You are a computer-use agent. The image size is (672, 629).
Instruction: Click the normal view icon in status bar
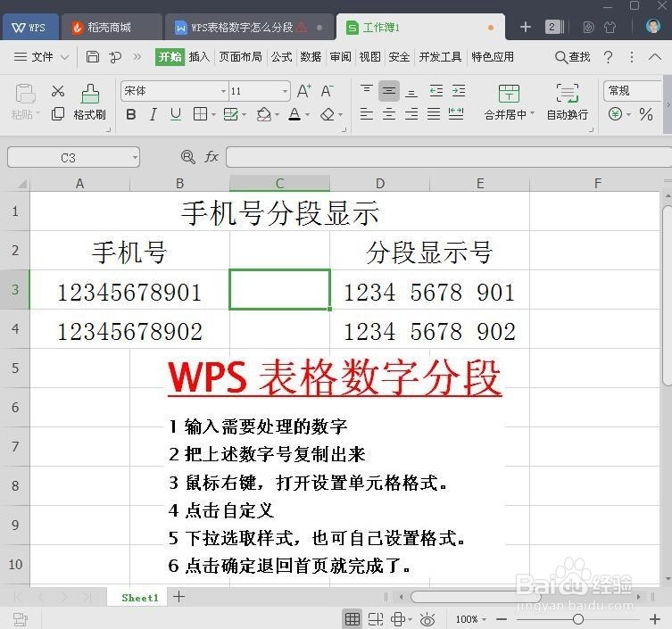(353, 619)
